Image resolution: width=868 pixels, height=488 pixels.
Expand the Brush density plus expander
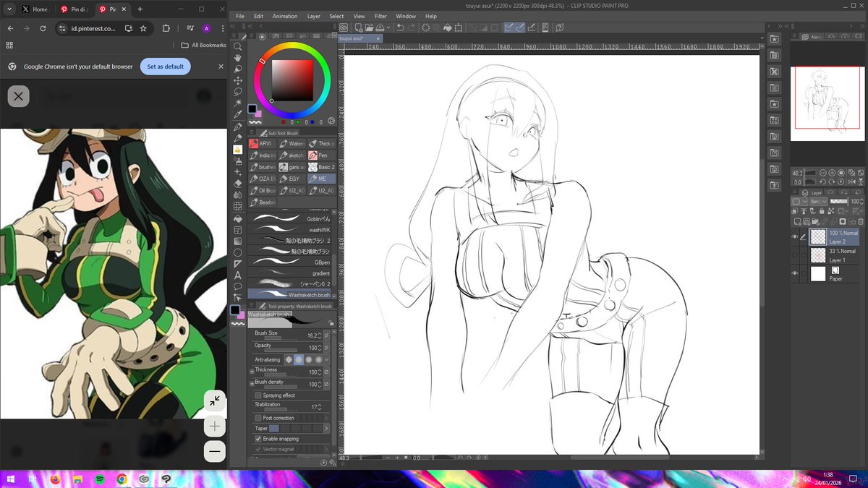click(252, 384)
